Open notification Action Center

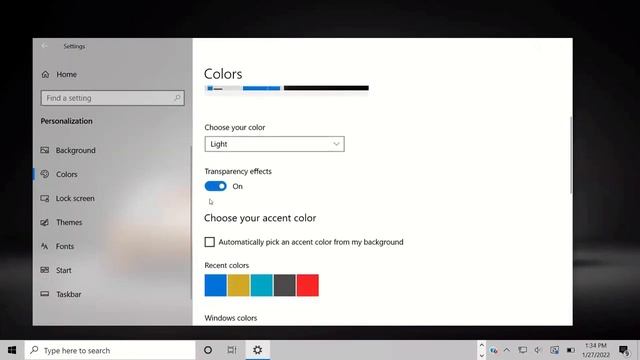tap(624, 350)
